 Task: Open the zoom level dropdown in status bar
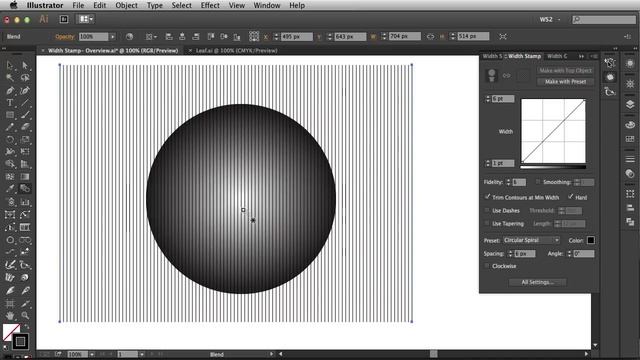[92, 354]
